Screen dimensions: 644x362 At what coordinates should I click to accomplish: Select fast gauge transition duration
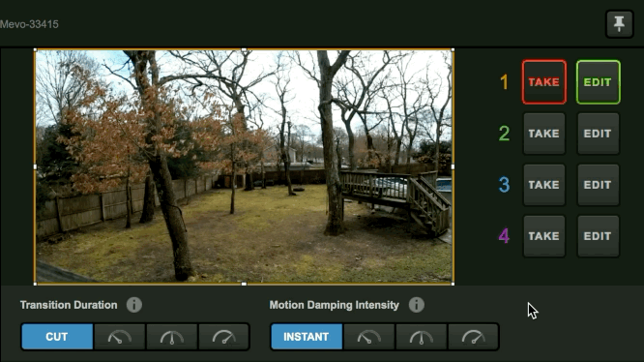[223, 337]
